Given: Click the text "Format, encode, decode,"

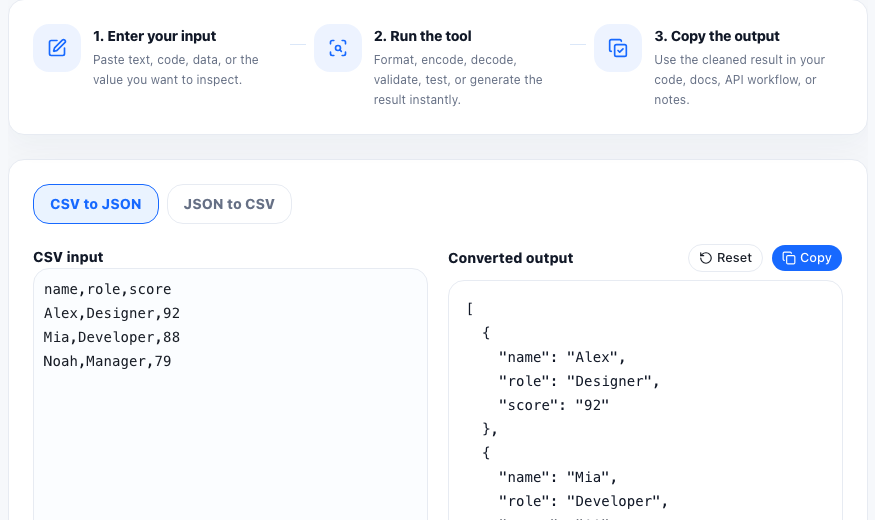Looking at the screenshot, I should (445, 60).
